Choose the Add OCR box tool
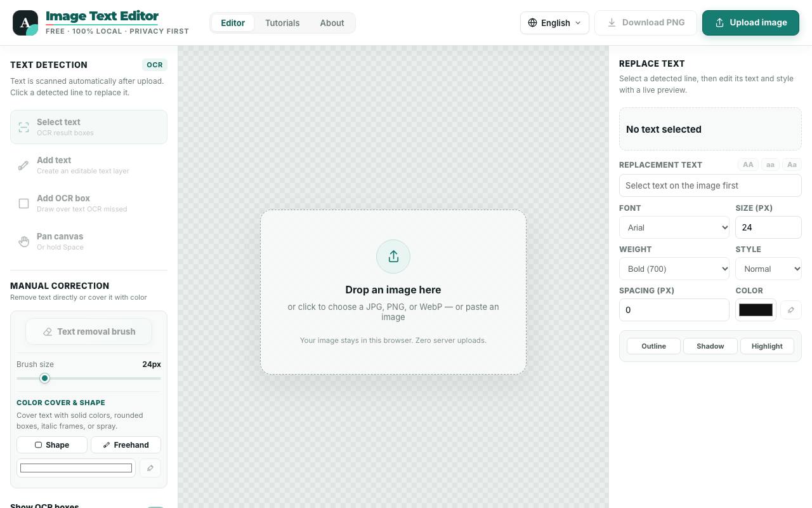The width and height of the screenshot is (812, 508). click(x=89, y=203)
